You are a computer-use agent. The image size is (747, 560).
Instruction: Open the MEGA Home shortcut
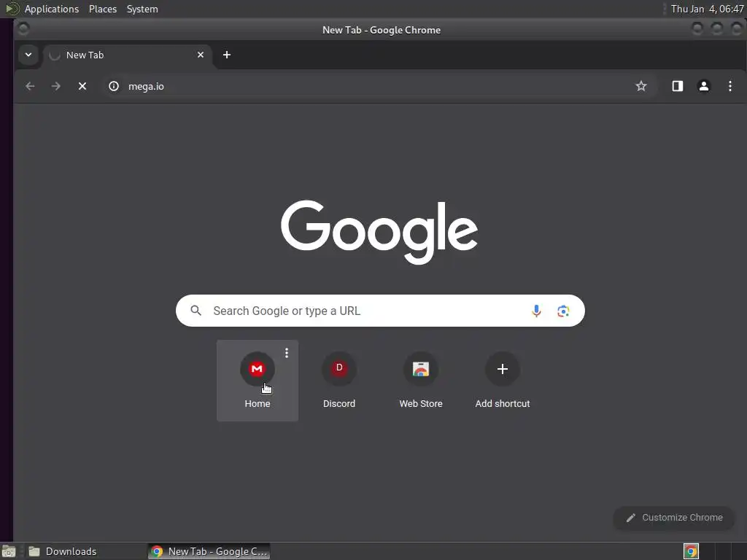click(x=258, y=380)
